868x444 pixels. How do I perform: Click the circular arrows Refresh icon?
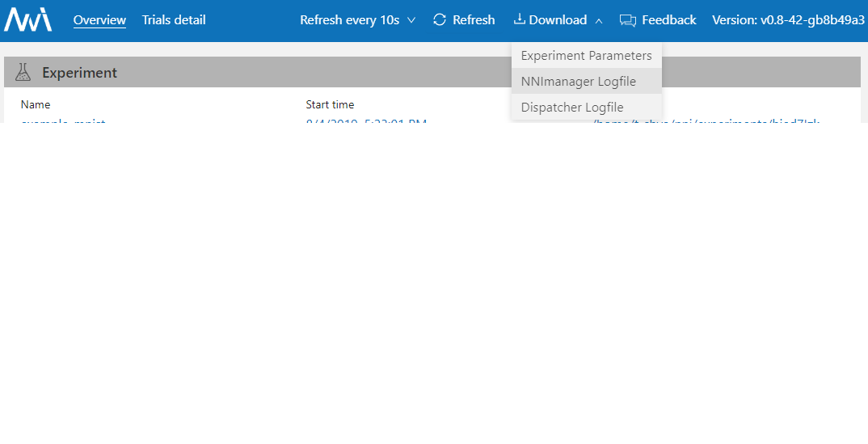[440, 19]
